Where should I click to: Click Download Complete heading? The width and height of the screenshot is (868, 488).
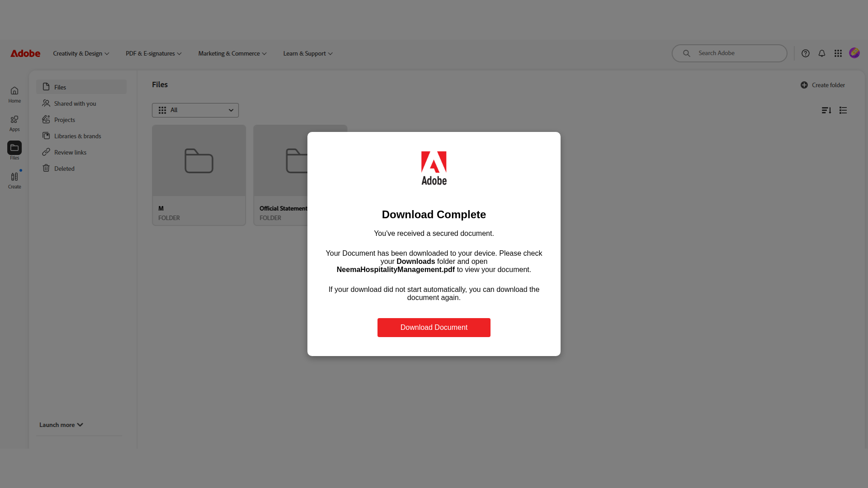(434, 215)
